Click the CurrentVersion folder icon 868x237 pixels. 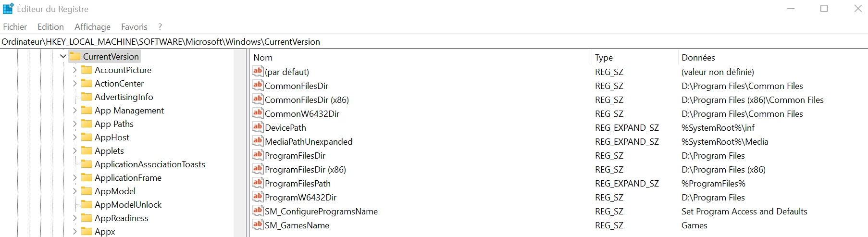pos(75,56)
